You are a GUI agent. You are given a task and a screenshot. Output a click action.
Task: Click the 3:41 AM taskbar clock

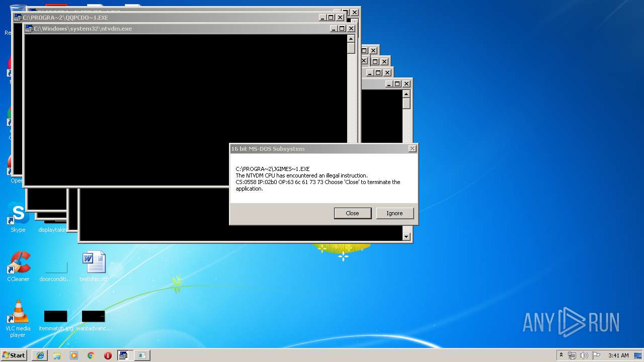pyautogui.click(x=618, y=355)
